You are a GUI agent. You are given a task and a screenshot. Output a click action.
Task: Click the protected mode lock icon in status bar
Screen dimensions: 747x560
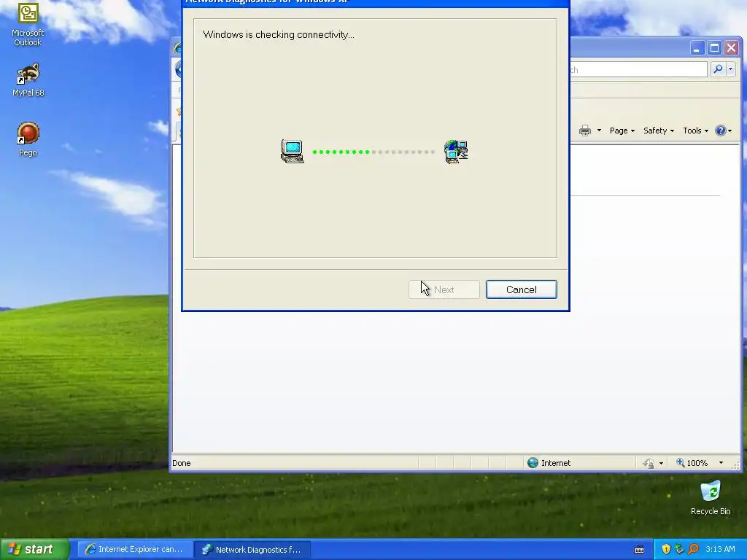click(x=649, y=463)
